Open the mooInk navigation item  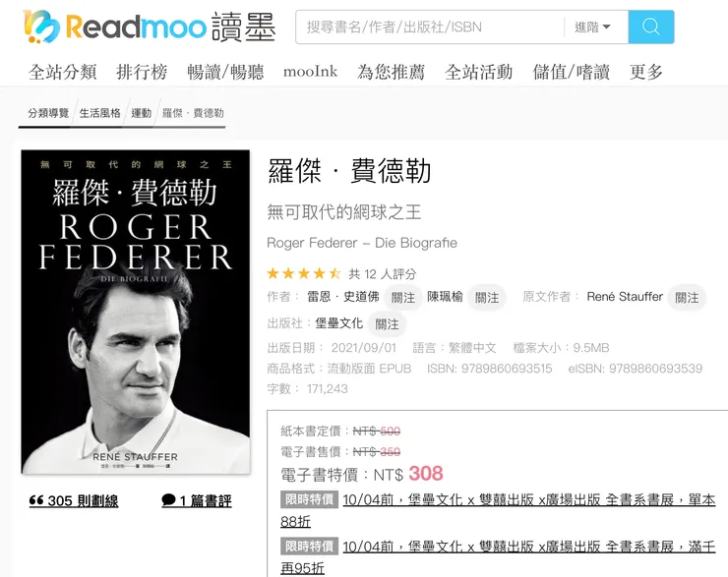[310, 72]
